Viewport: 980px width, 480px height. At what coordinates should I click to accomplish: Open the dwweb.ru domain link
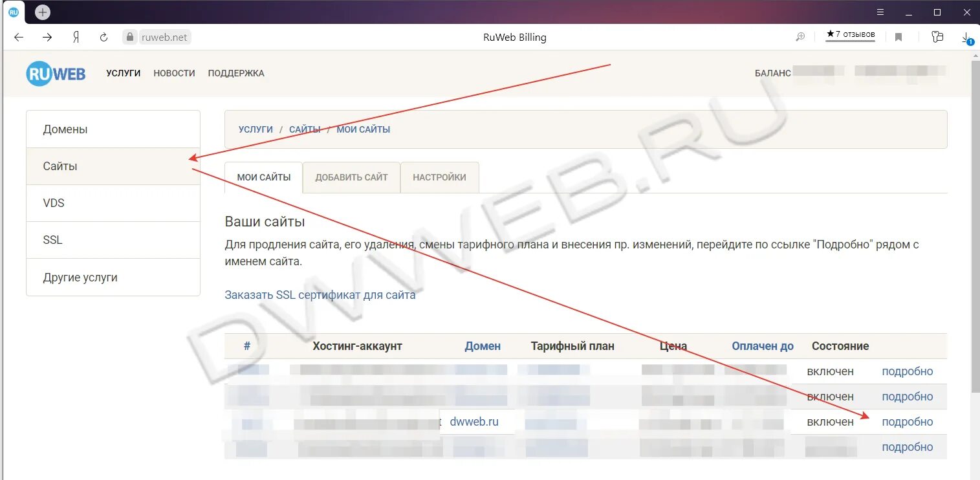(474, 422)
